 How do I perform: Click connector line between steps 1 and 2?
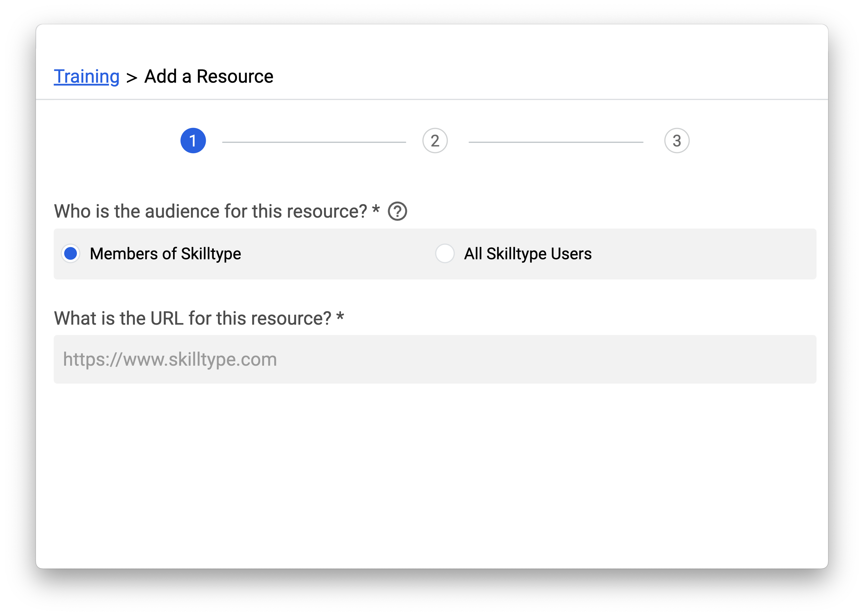point(314,142)
